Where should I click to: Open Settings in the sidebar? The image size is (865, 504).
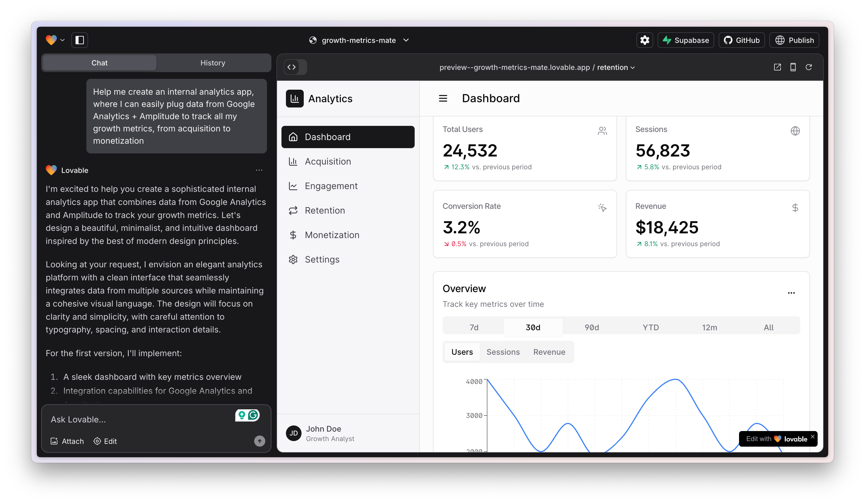(348, 259)
